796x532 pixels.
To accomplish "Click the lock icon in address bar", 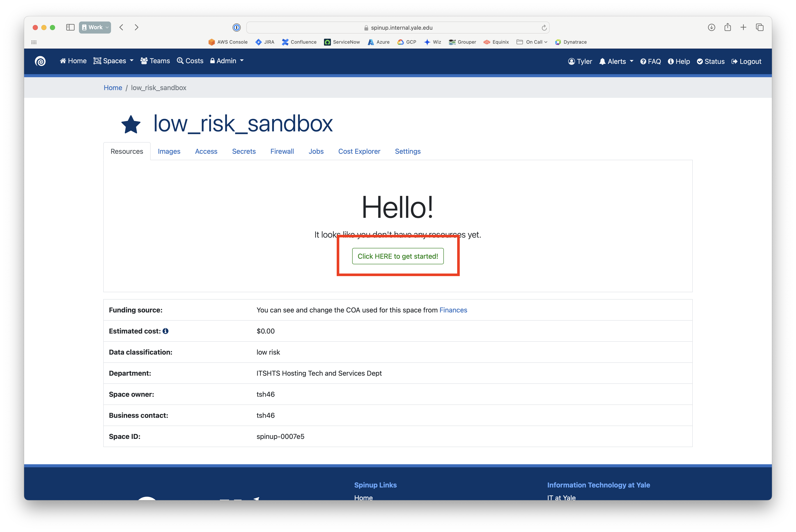I will [x=366, y=28].
